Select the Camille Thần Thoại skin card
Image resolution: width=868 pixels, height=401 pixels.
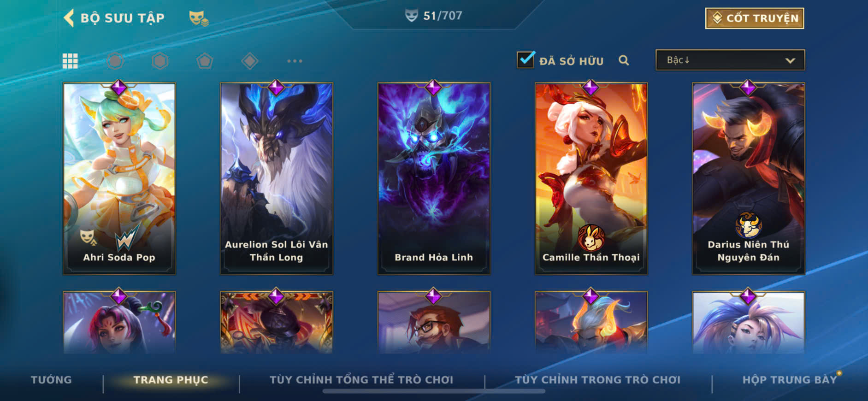591,178
